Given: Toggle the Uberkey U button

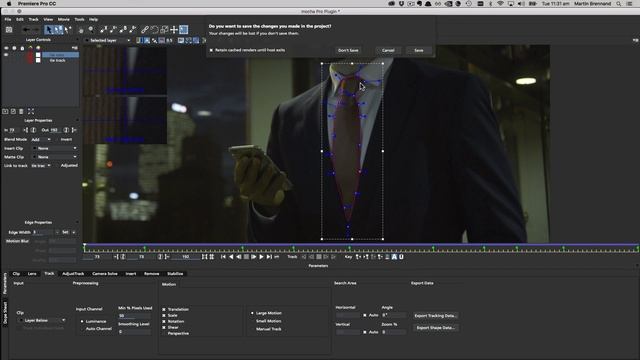Looking at the screenshot, I should tap(401, 257).
